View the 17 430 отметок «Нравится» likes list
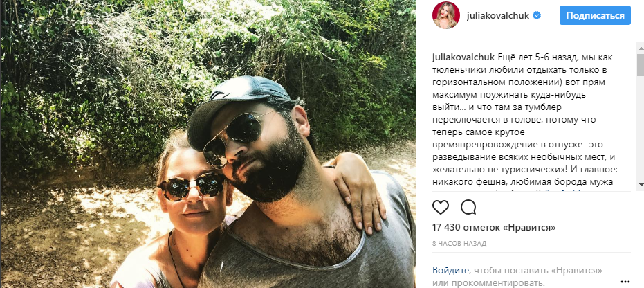 (x=494, y=227)
